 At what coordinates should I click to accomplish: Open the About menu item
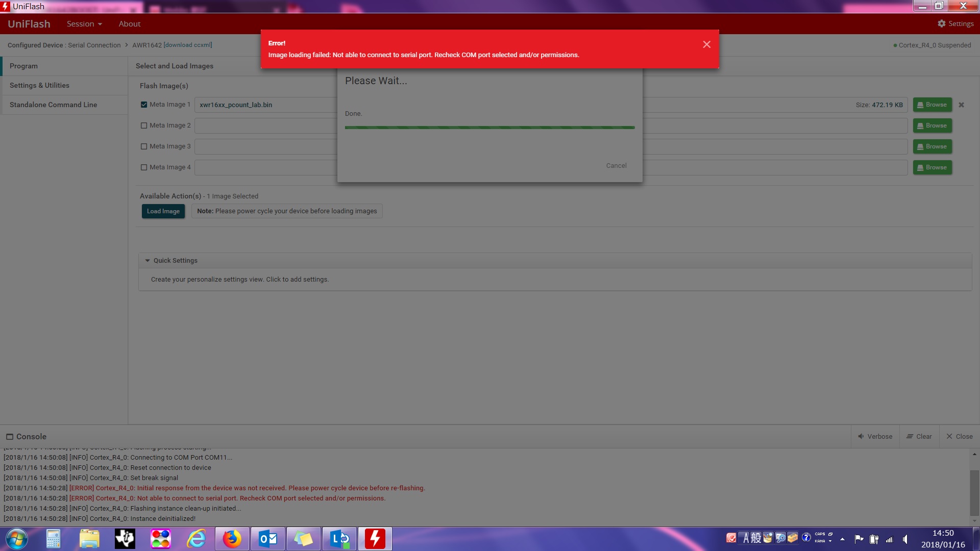(130, 24)
